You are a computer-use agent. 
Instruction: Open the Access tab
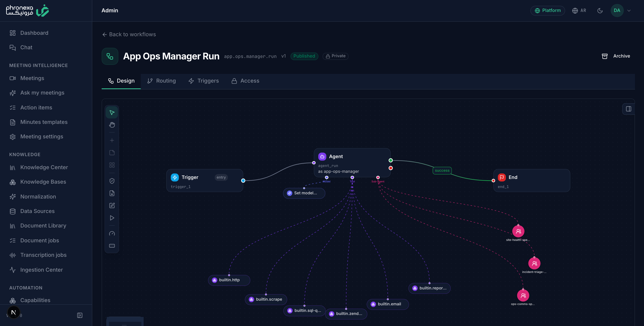pyautogui.click(x=245, y=81)
